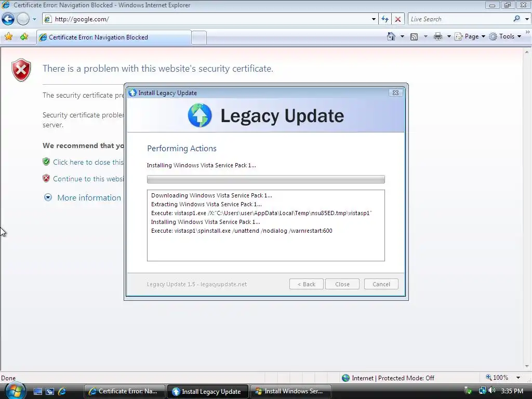This screenshot has width=532, height=399.
Task: Switch to Install Legacy Update taskbar button
Action: pos(207,391)
